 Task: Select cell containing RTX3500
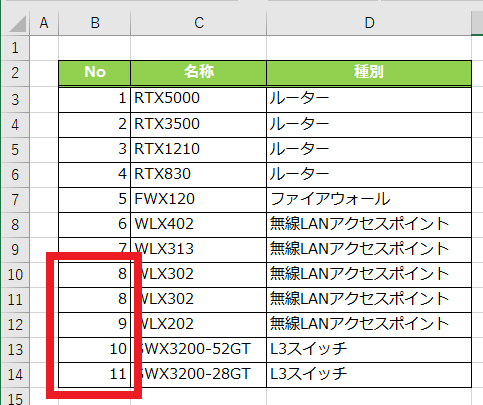[199, 125]
